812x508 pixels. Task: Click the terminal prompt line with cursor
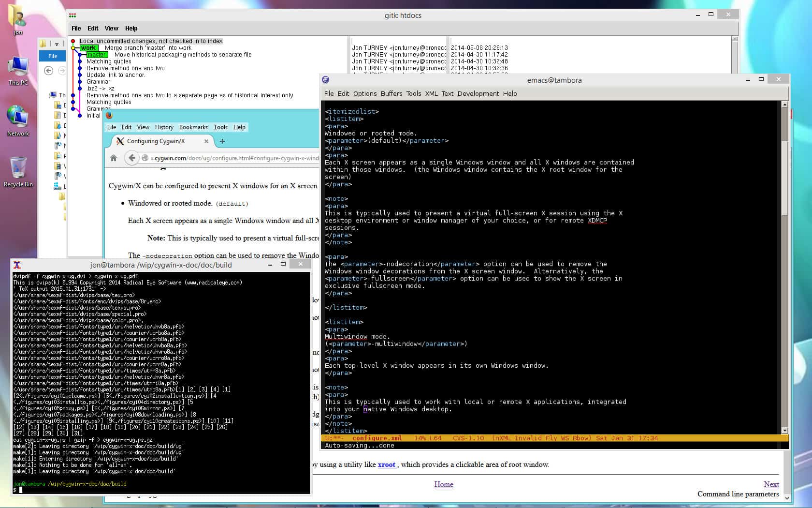click(x=160, y=490)
